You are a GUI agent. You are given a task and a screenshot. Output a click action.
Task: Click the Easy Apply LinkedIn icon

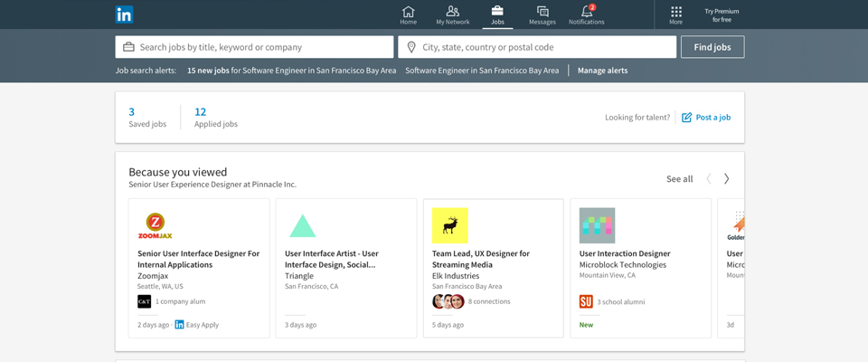click(x=179, y=325)
